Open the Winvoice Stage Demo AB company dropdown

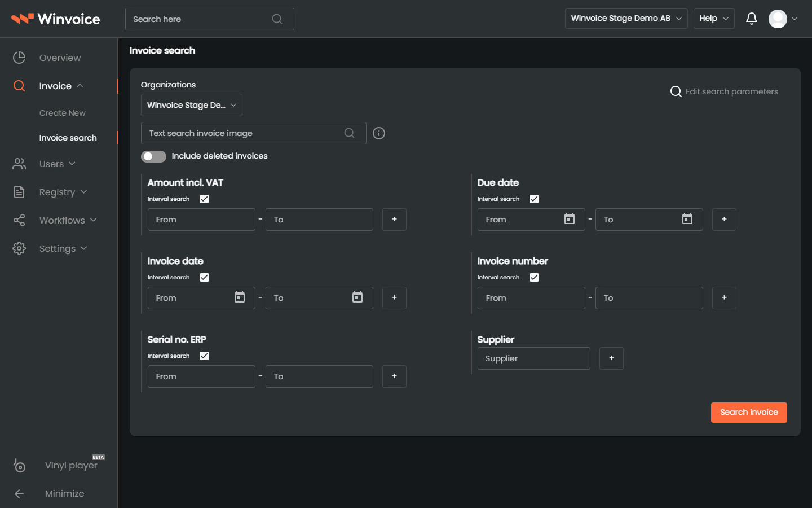(626, 19)
